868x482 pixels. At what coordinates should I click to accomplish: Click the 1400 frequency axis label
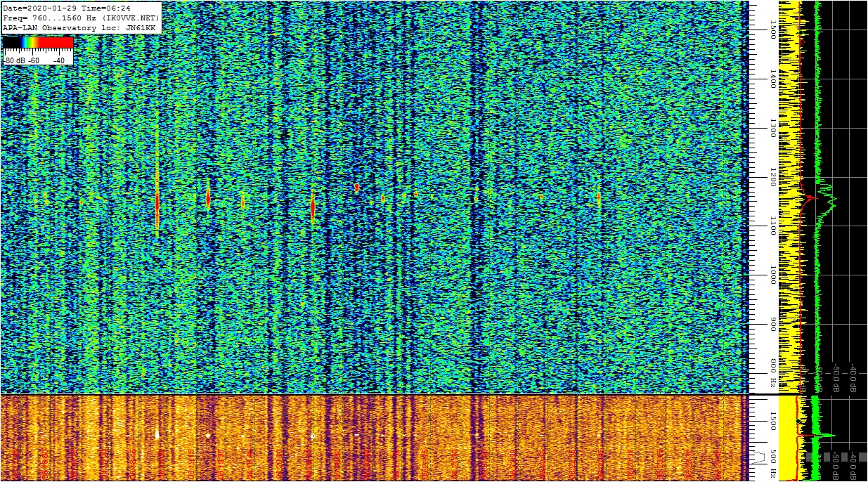tap(773, 79)
